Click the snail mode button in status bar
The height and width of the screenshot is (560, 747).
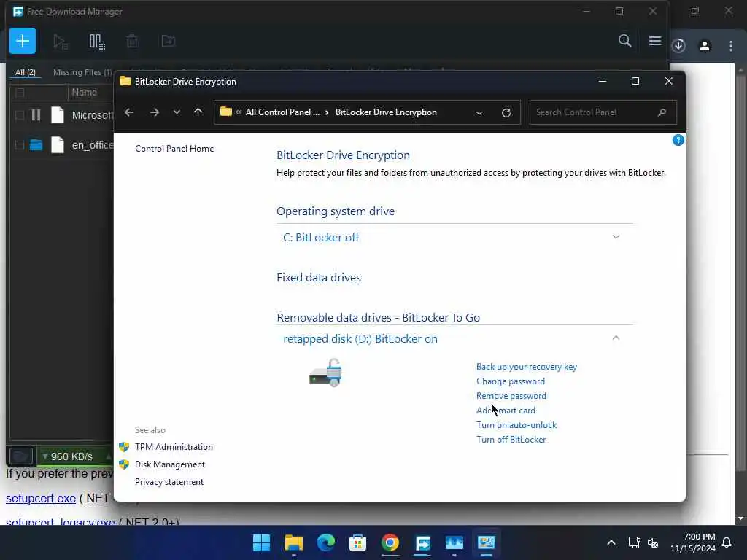pyautogui.click(x=21, y=456)
